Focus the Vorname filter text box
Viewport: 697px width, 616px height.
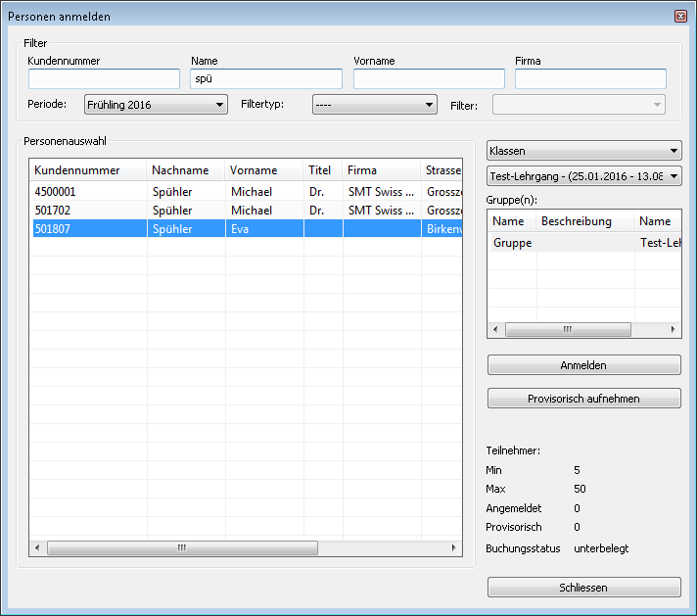click(429, 79)
